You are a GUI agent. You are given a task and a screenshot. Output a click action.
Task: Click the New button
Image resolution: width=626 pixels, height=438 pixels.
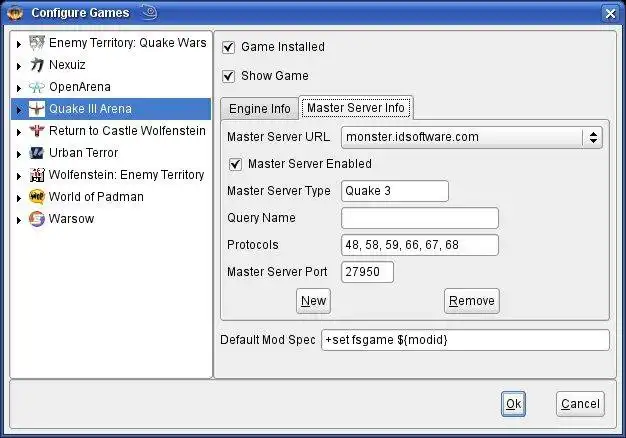(313, 301)
